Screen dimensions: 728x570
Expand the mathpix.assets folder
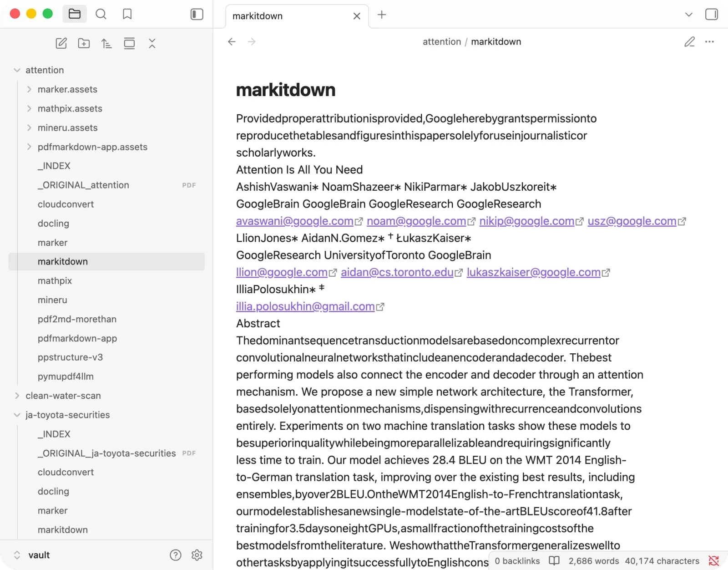point(29,108)
